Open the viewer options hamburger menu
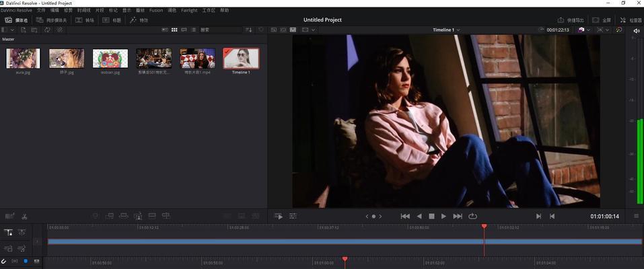644x269 pixels. (x=636, y=216)
